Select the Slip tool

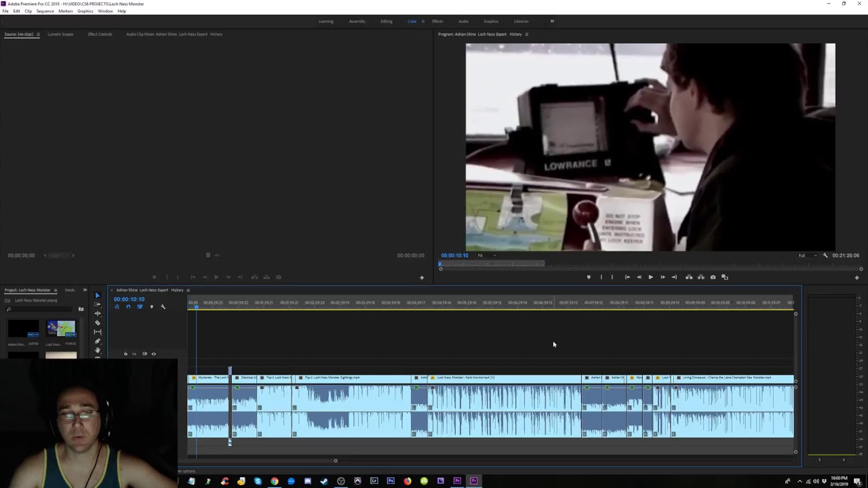[x=97, y=331]
